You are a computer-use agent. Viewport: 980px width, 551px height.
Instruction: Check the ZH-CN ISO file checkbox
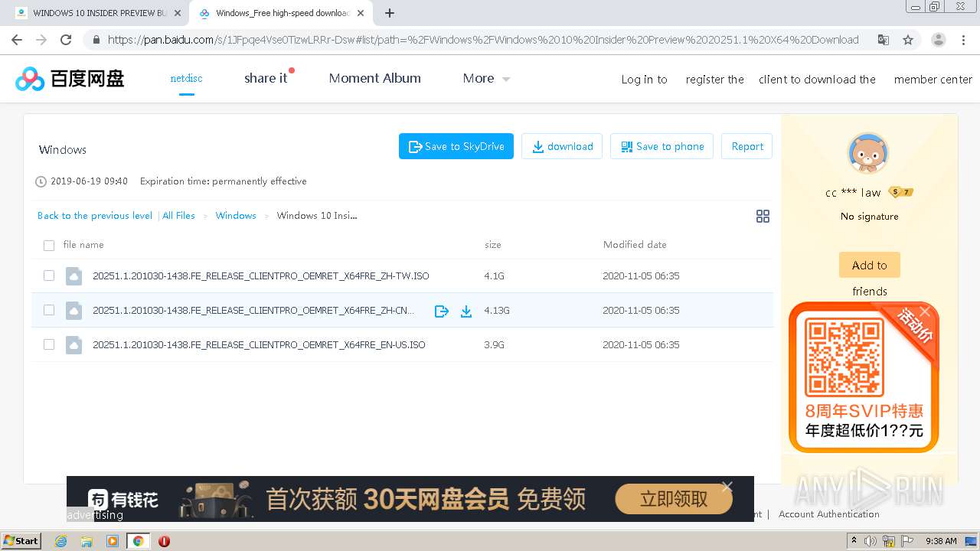tap(49, 310)
